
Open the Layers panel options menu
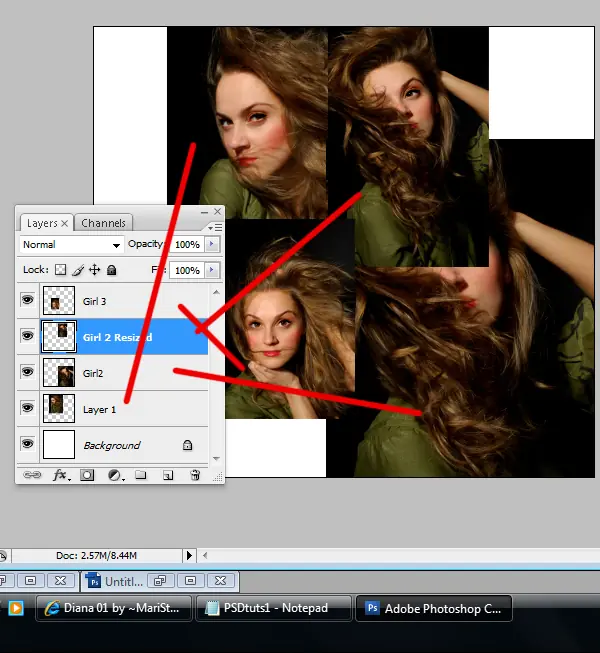click(x=213, y=227)
